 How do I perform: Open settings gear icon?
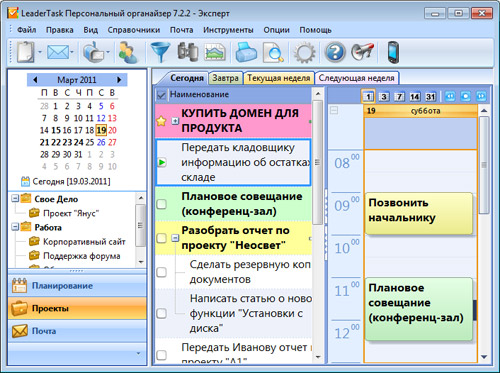[x=304, y=52]
